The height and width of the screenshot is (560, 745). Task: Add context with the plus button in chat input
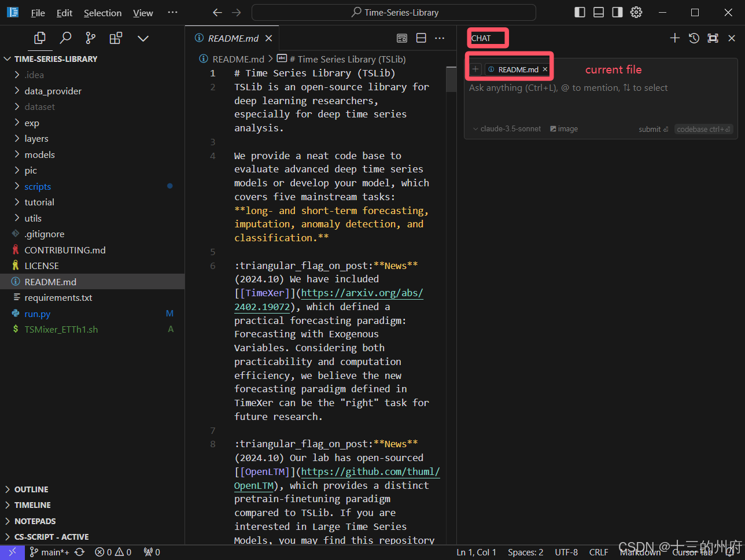(x=475, y=69)
